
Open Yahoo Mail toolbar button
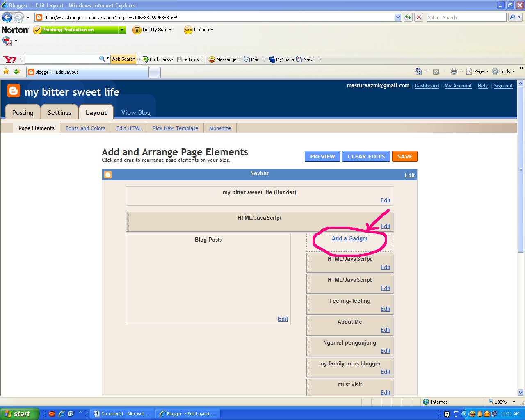click(251, 59)
